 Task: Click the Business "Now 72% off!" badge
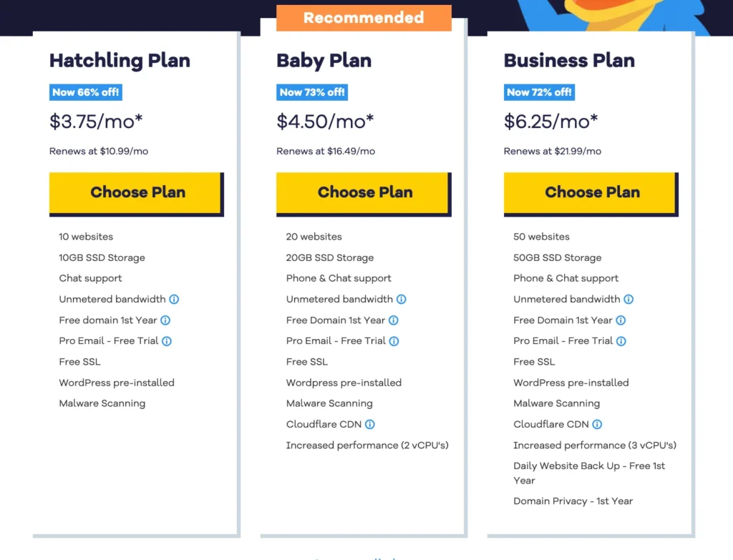click(x=539, y=92)
